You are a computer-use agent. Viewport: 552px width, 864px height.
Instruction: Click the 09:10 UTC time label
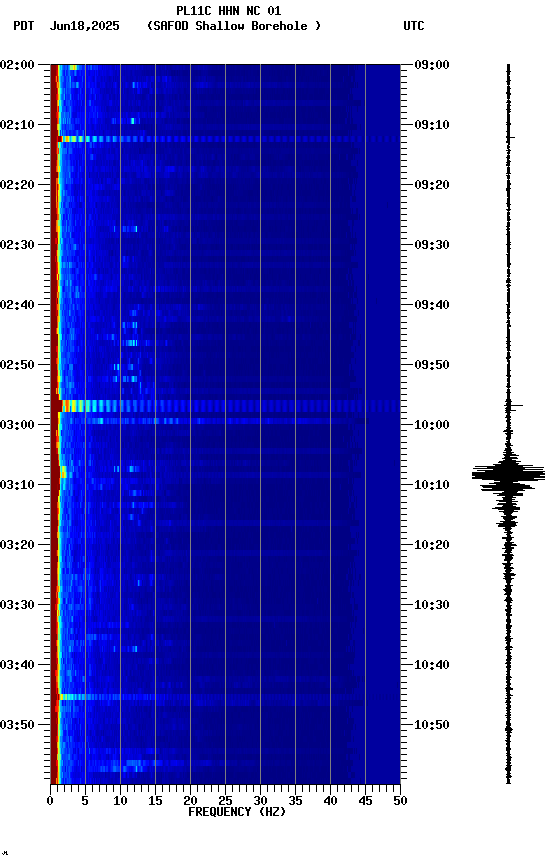tap(432, 125)
